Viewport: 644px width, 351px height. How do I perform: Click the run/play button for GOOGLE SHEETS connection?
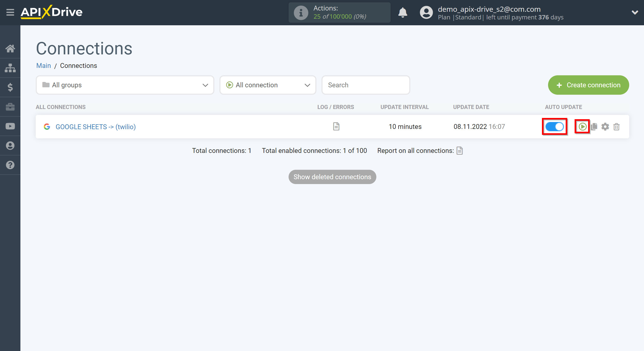582,127
